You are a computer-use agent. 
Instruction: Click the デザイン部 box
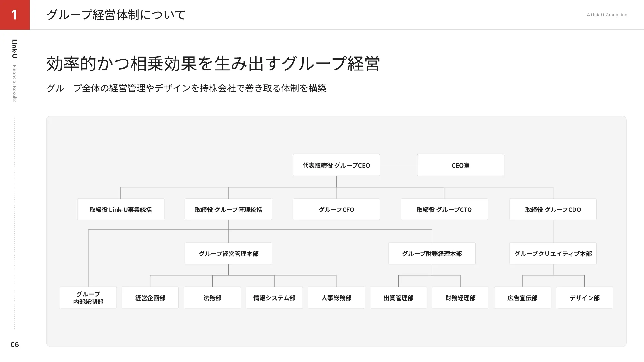point(584,298)
